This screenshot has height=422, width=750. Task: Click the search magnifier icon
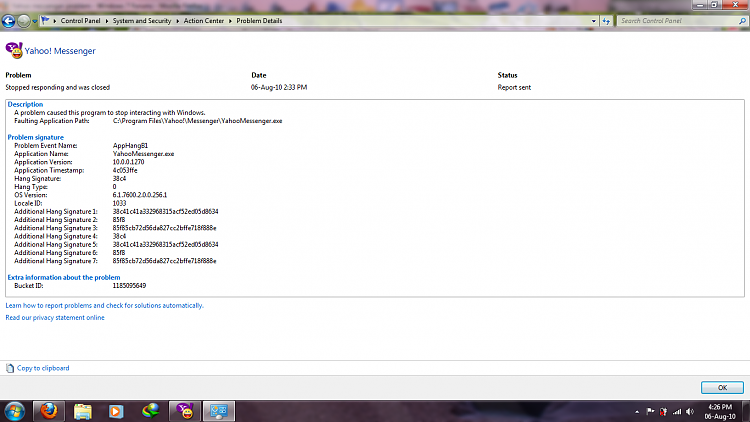[742, 21]
